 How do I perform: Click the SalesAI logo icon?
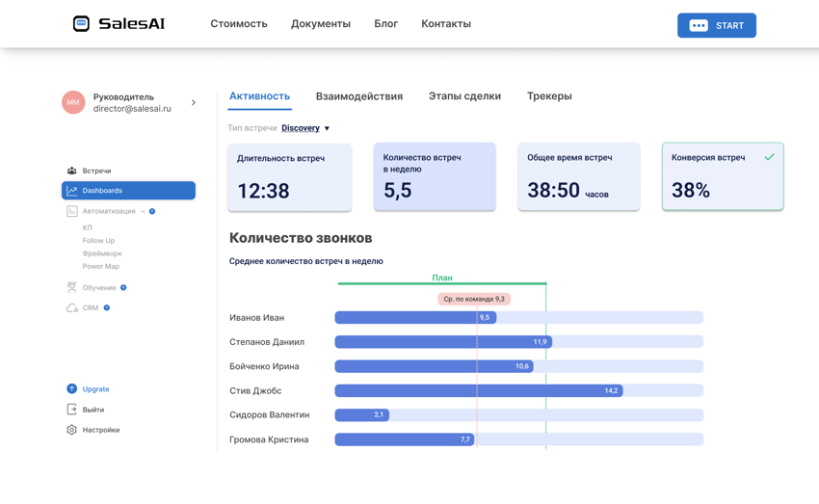[82, 24]
